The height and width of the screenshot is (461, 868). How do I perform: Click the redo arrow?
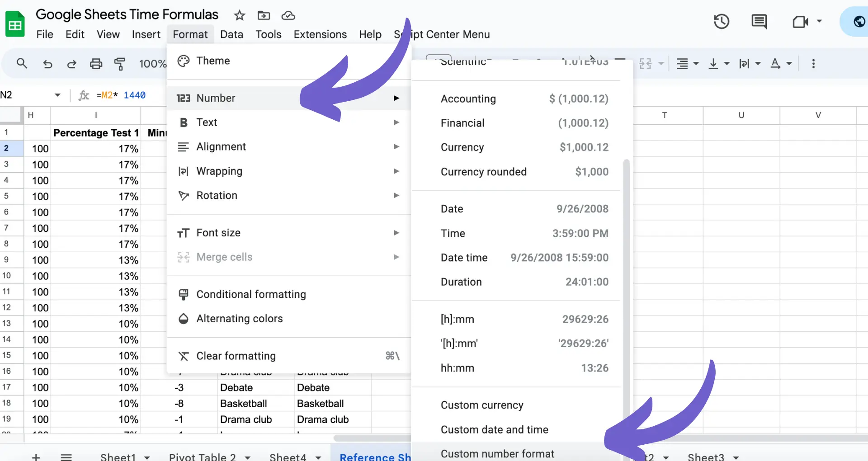click(71, 64)
